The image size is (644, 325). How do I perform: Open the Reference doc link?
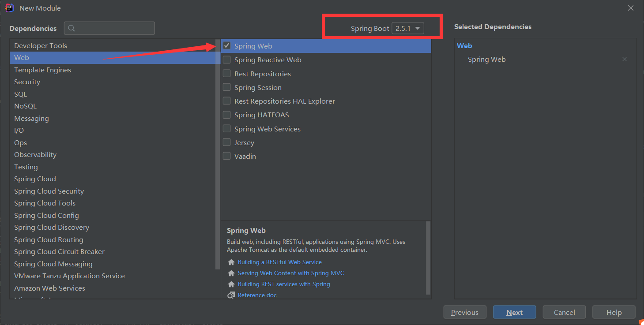[x=257, y=295]
